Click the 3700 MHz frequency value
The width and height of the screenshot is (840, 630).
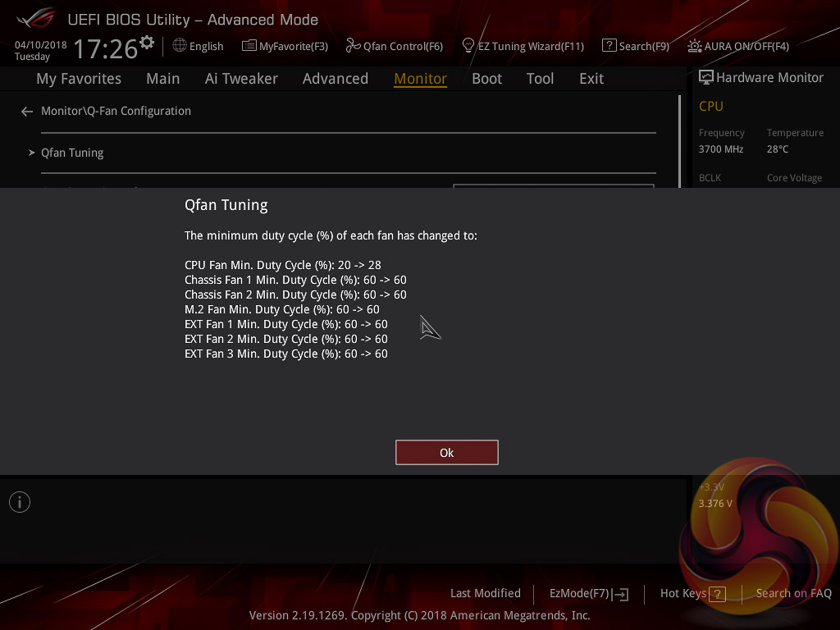point(720,149)
